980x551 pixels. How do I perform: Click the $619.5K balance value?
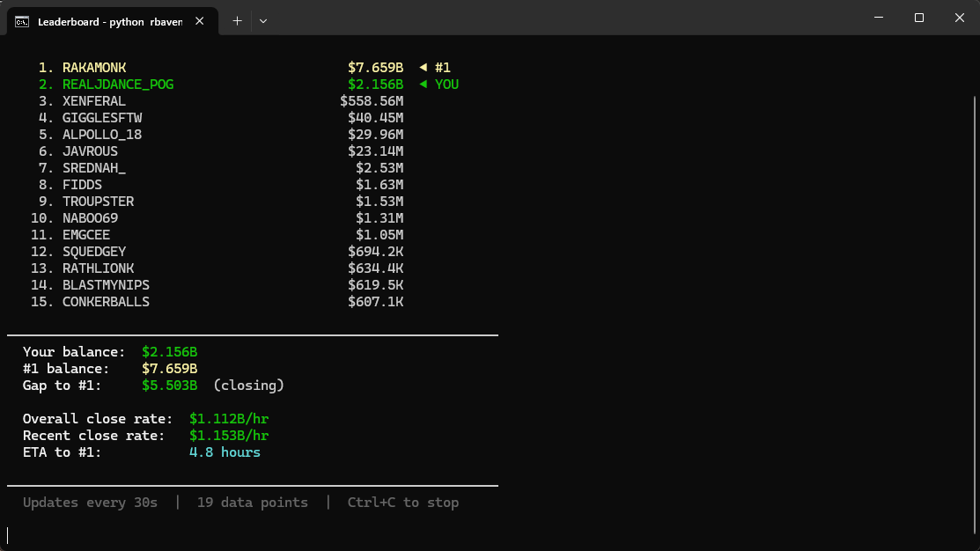[x=376, y=285]
